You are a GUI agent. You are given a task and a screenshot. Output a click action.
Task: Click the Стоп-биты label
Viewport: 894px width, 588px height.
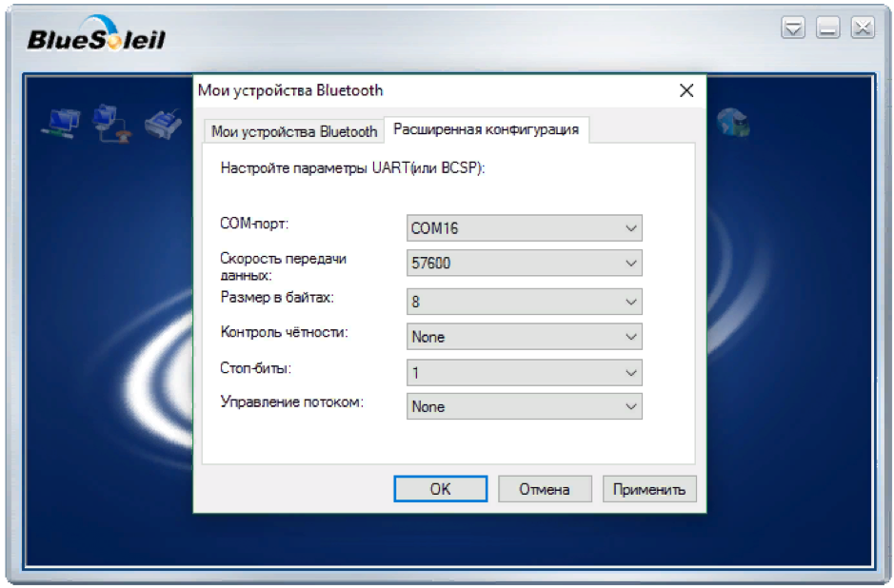click(255, 368)
